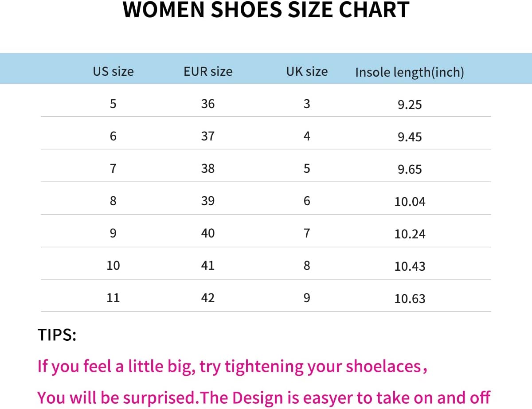Select the 10.43 insole length value
Image resolution: width=532 pixels, height=409 pixels.
click(x=410, y=266)
